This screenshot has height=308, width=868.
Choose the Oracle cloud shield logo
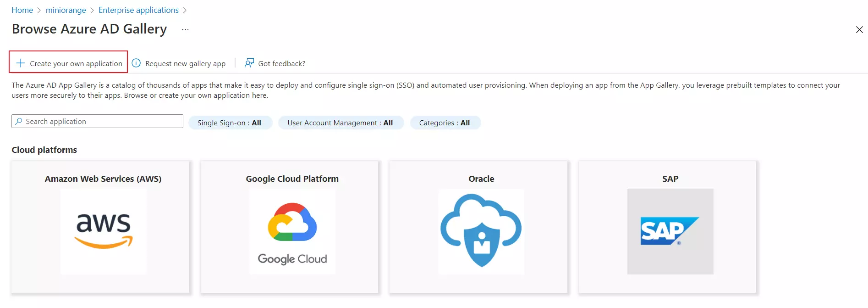(x=481, y=231)
